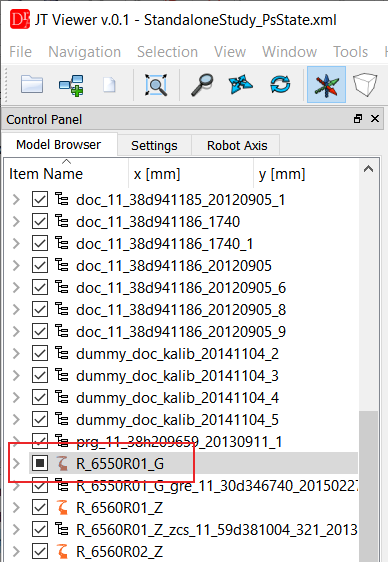Click robot icon of R_6560R02_Z
The height and width of the screenshot is (562, 388).
[x=62, y=551]
